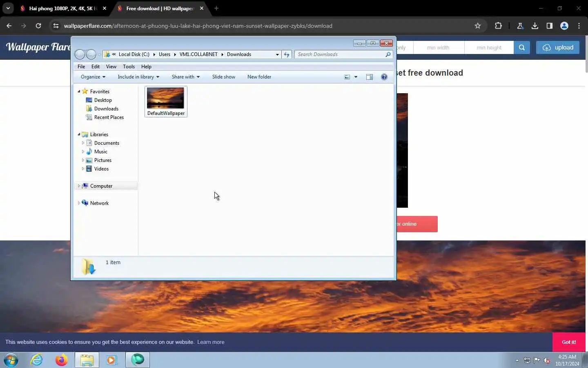Go back in Chrome browser
Screen dimensions: 588x368
click(9, 26)
